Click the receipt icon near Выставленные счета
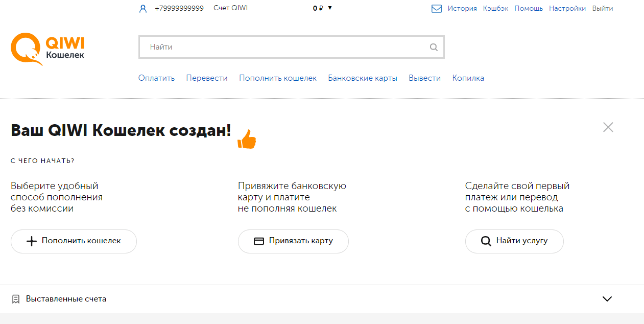644x324 pixels. (x=16, y=299)
